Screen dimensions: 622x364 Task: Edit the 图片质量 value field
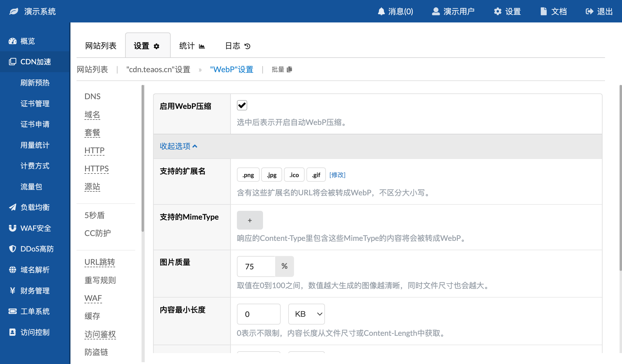(256, 266)
